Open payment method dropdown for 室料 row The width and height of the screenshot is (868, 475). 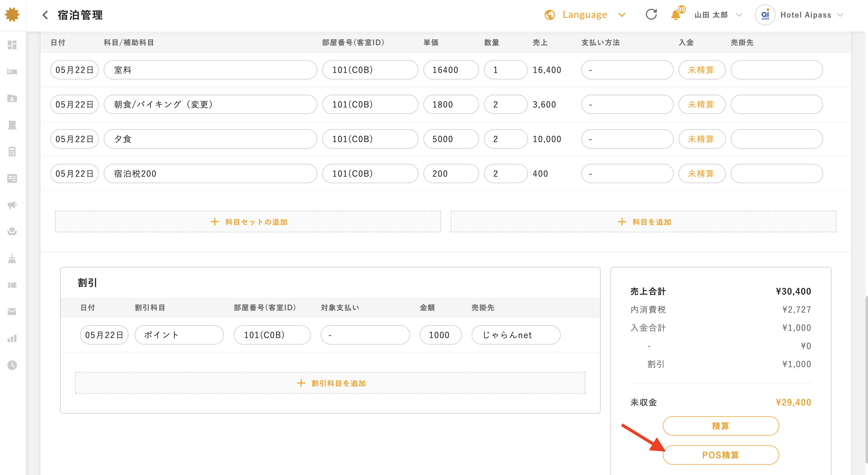(627, 70)
